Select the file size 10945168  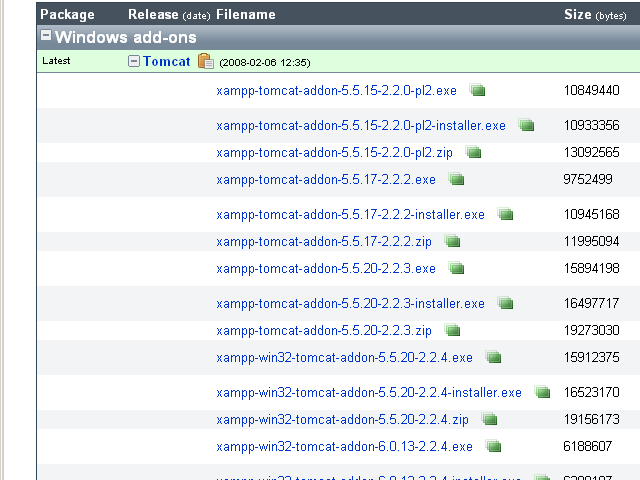coord(591,214)
